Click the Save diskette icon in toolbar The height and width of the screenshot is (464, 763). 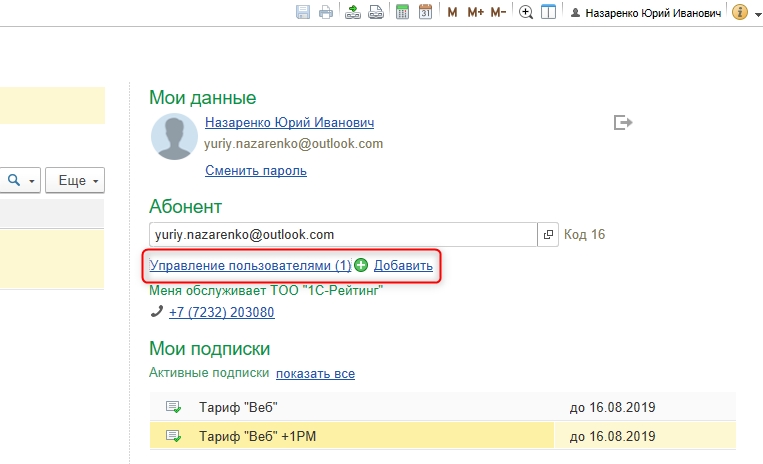[x=303, y=12]
